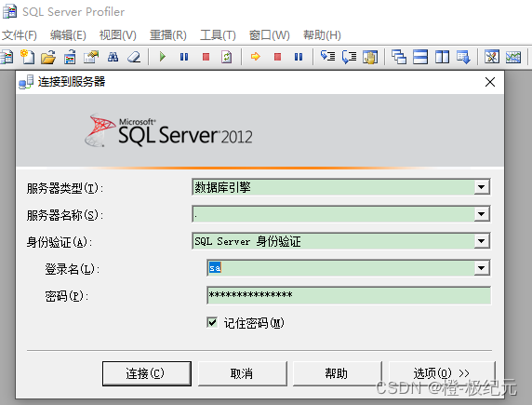532x405 pixels.
Task: Click the New Trace toolbar icon
Action: coord(7,57)
